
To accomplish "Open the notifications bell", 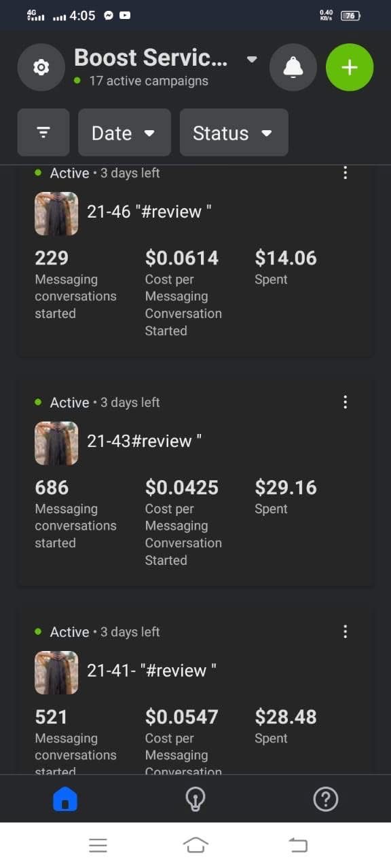I will pos(293,67).
